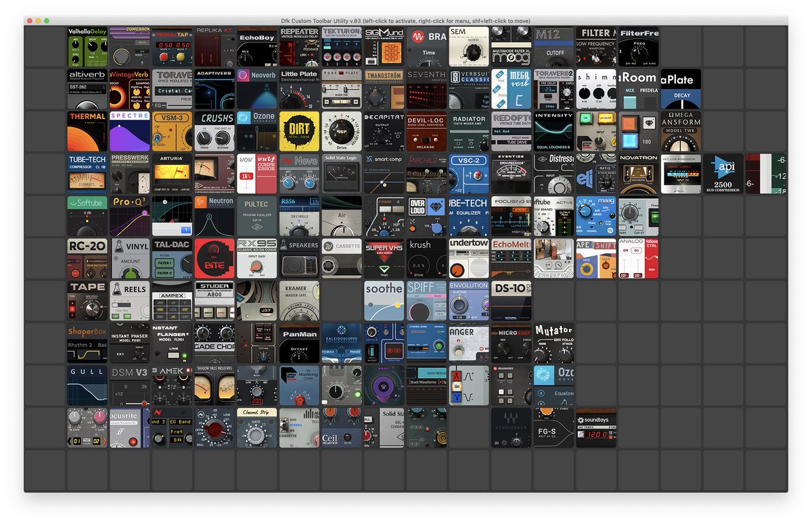Open the Soundtoys tap tempo tile
Viewport: 812px width, 524px height.
click(x=596, y=428)
